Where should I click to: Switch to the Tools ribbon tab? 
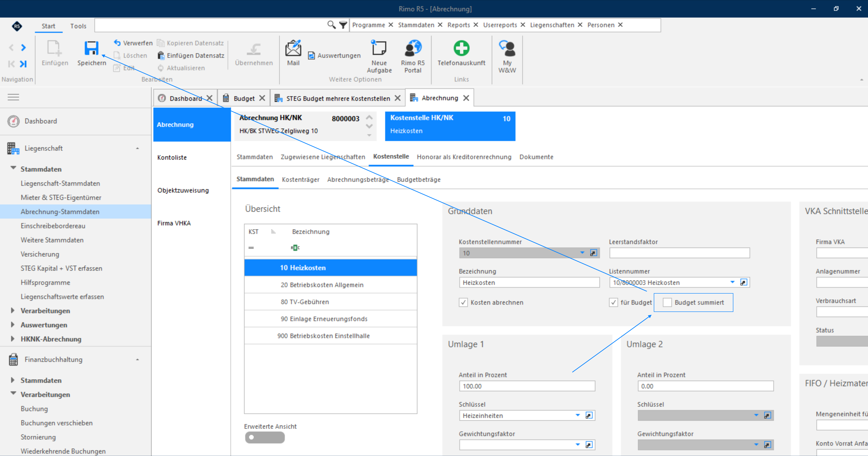78,26
